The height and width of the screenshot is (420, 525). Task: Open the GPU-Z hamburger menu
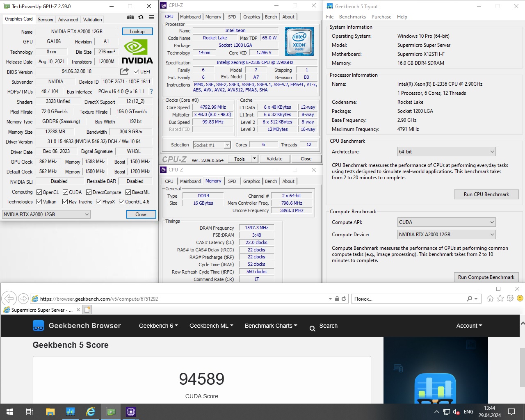pyautogui.click(x=151, y=17)
